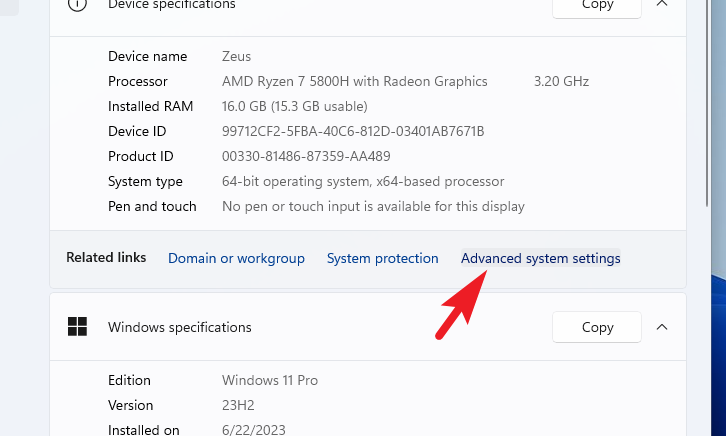The image size is (726, 436).
Task: Select the 16.0 GB installed RAM value
Action: tap(294, 106)
